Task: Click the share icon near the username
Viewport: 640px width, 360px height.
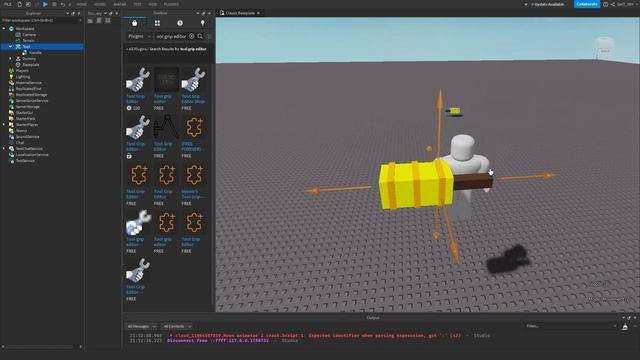Action: click(x=613, y=4)
